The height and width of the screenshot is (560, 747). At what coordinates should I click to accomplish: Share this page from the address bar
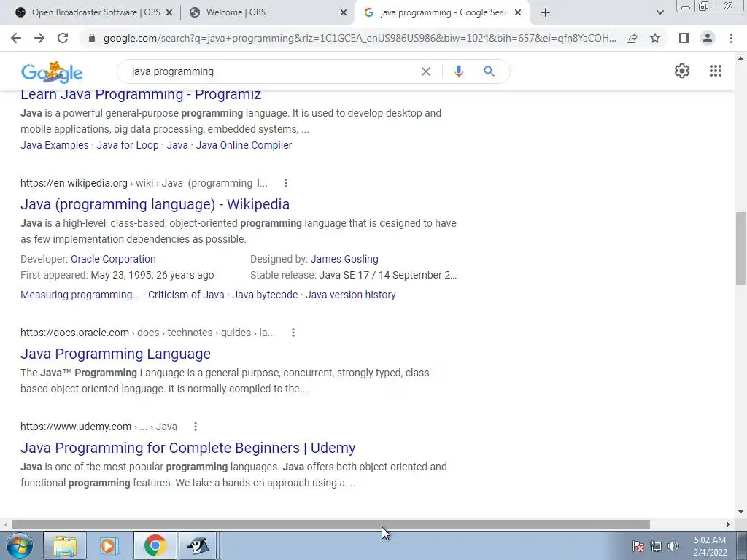point(632,38)
